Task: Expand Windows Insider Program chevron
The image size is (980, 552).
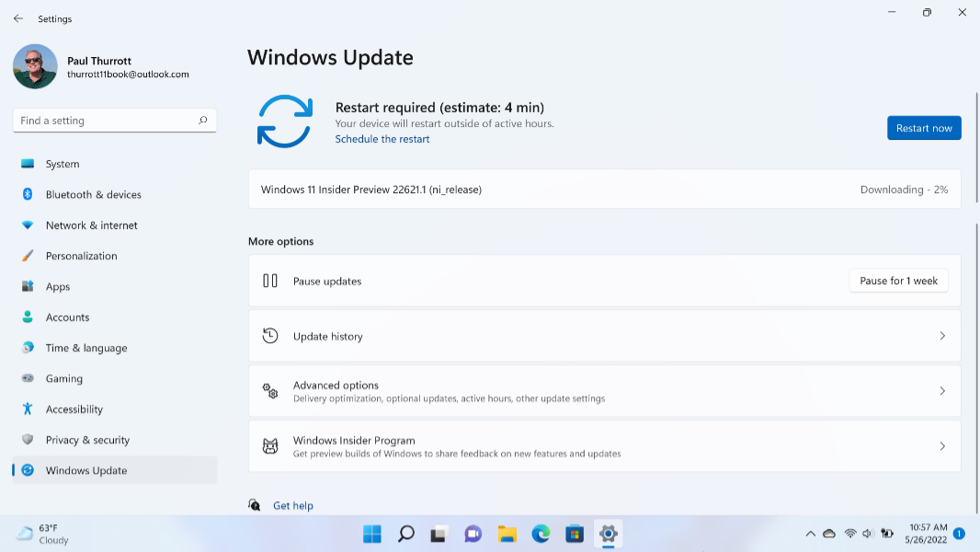Action: pyautogui.click(x=941, y=446)
